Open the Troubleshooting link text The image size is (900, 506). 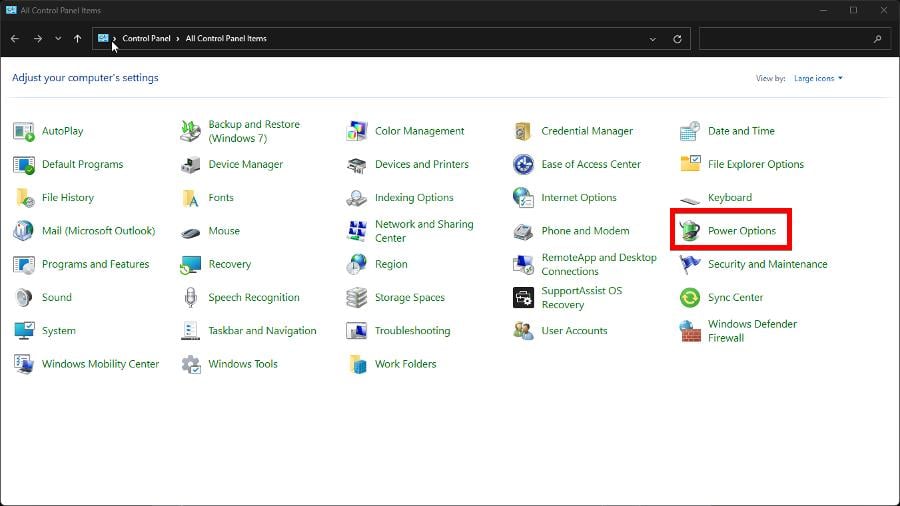click(x=412, y=331)
